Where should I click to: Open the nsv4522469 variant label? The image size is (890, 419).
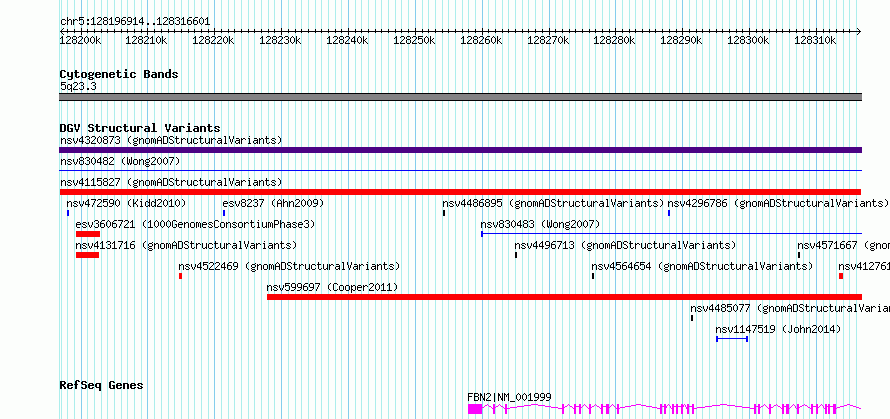pos(289,266)
